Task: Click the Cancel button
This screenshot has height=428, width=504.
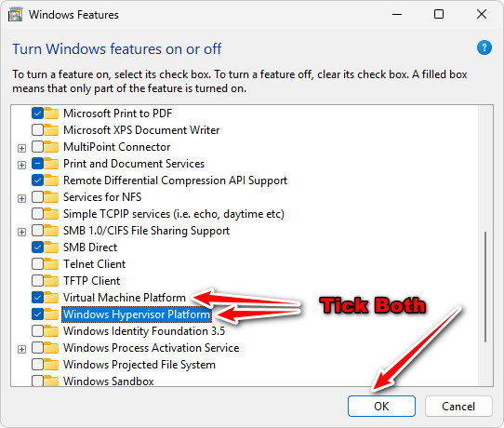Action: (x=458, y=406)
